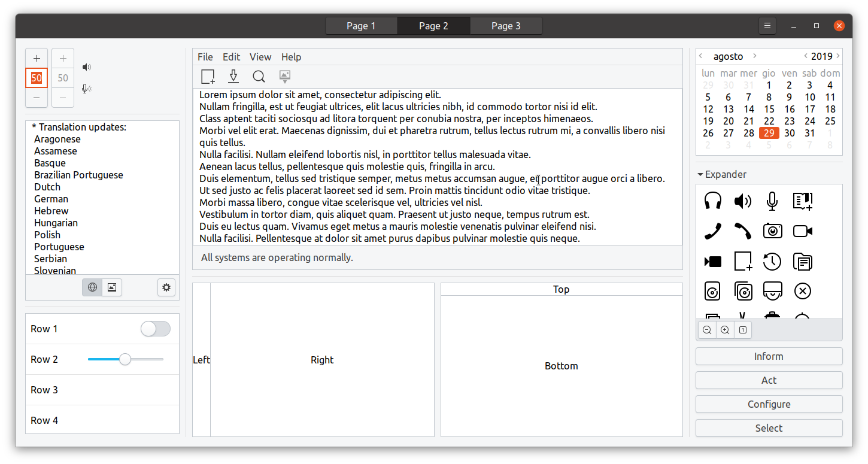Click the zoom original size button
This screenshot has height=464, width=868.
coord(743,330)
